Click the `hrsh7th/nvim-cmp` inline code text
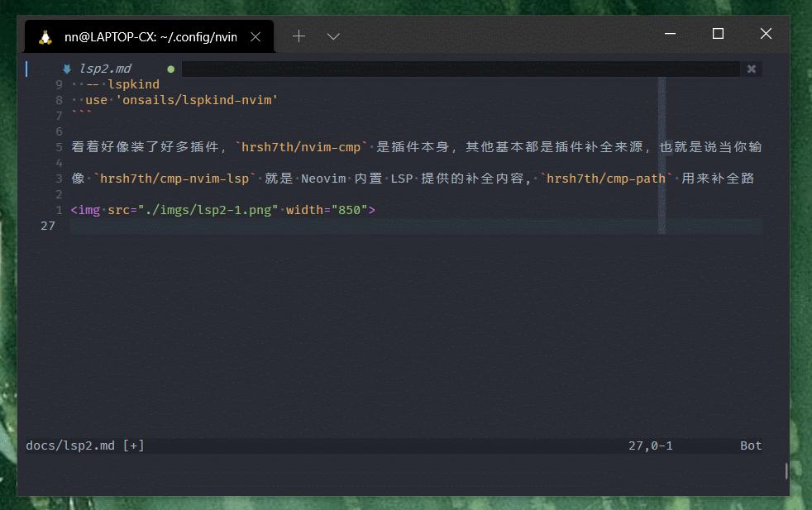The image size is (812, 510). pyautogui.click(x=300, y=146)
